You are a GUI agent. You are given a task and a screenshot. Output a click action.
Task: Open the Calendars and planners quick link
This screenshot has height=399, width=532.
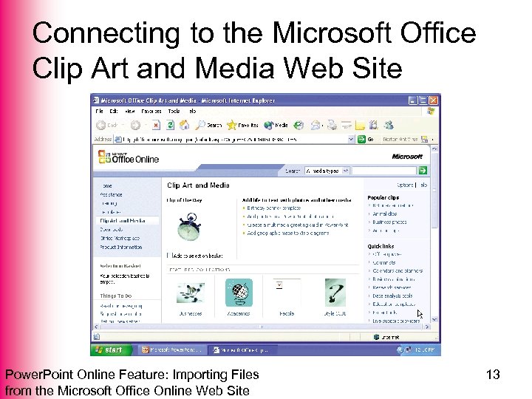coord(398,270)
